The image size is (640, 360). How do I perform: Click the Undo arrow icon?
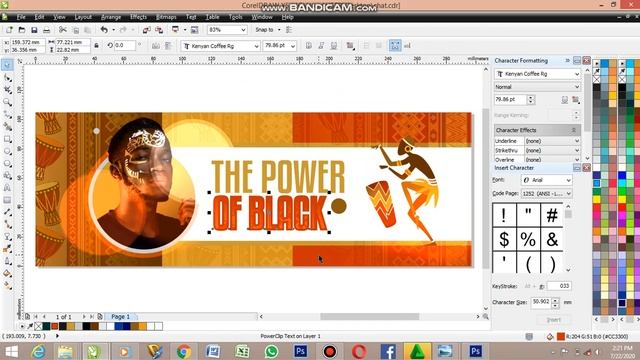coord(104,30)
